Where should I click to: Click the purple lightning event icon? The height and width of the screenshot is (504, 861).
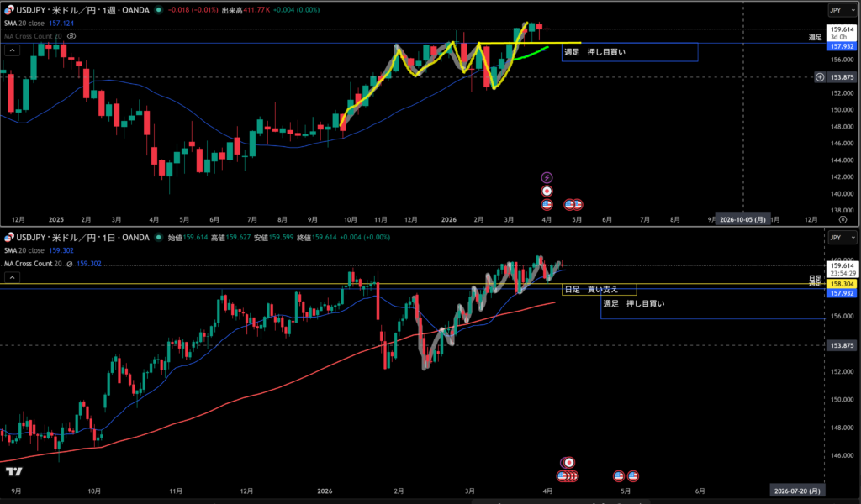[547, 178]
